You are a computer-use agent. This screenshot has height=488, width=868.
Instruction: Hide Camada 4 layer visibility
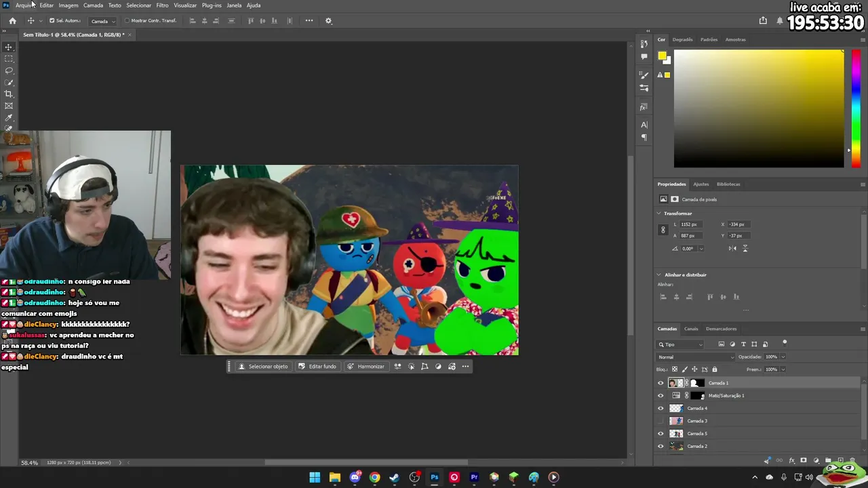(661, 408)
